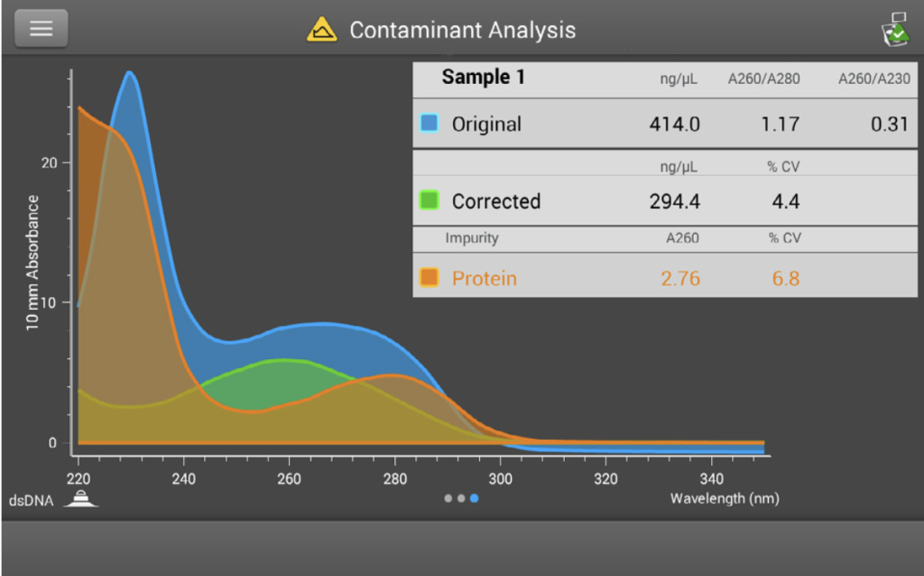Image resolution: width=924 pixels, height=576 pixels.
Task: Click the Wavelength (nm) axis label
Action: click(x=724, y=498)
